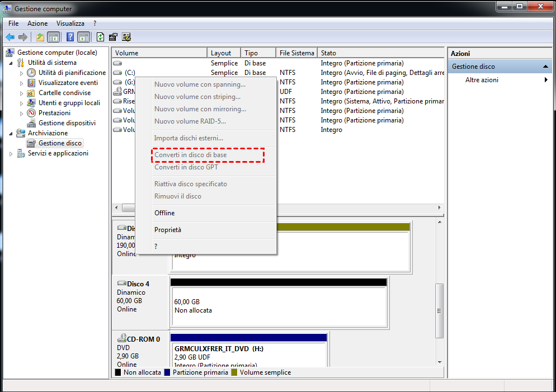Click Altre azioni in the Azioni pane
Screen dimensions: 556x392
[482, 80]
